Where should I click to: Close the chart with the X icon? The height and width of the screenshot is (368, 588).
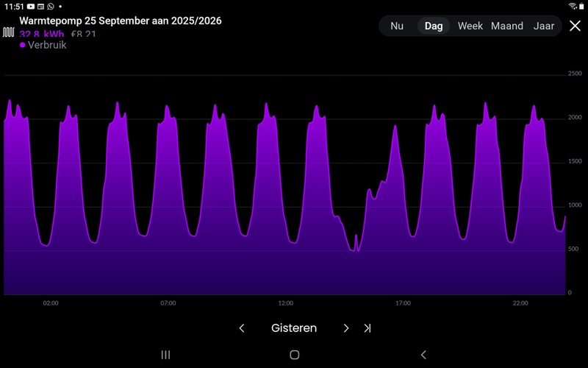click(x=575, y=26)
